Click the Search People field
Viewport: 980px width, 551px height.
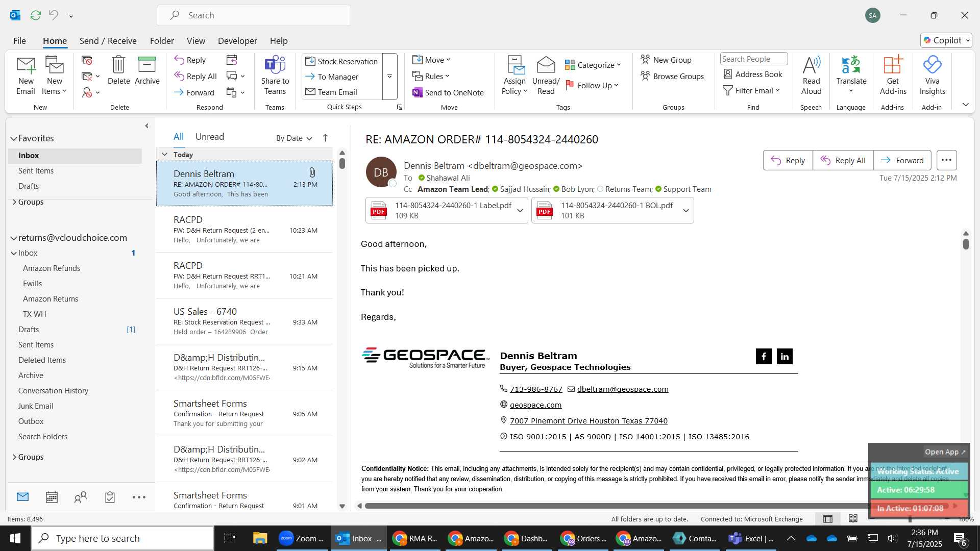pyautogui.click(x=754, y=59)
